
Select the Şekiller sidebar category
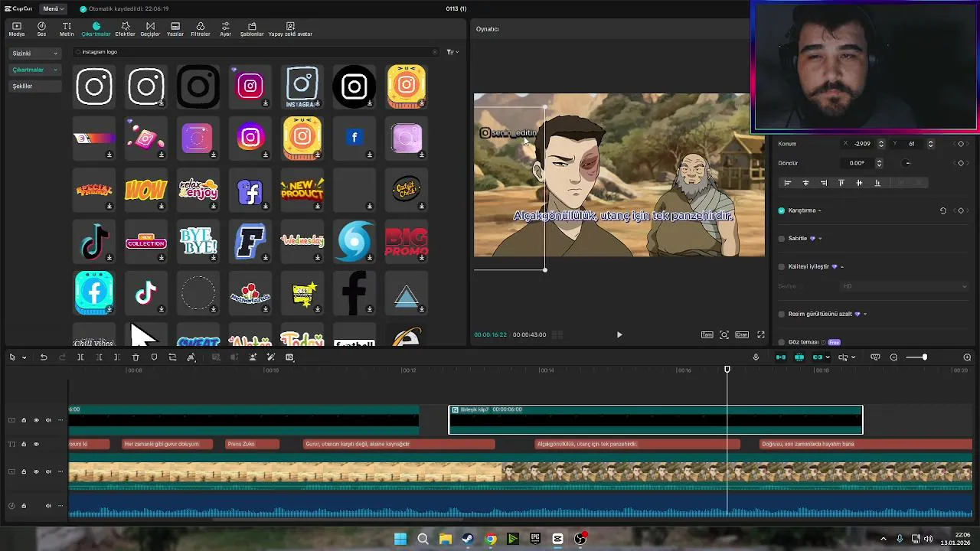tap(34, 86)
